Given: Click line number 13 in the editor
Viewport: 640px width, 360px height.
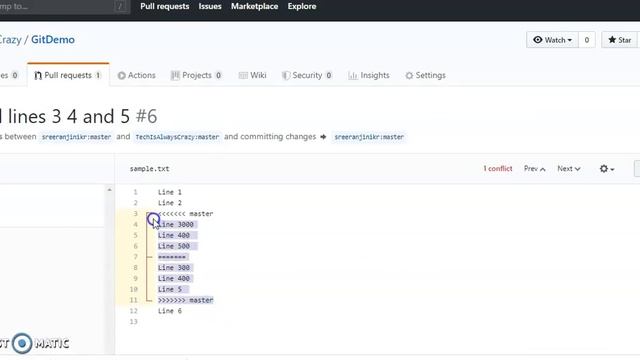Looking at the screenshot, I should [x=133, y=322].
